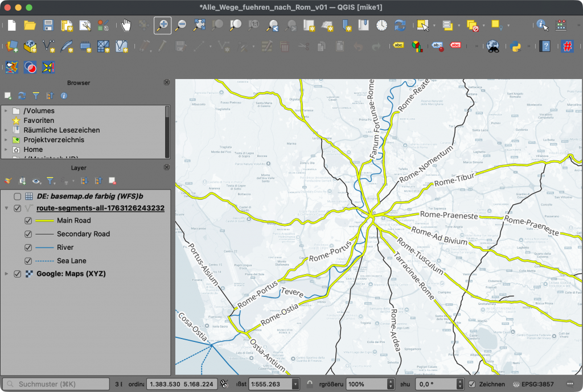583x392 pixels.
Task: Select the Pan Map hand tool
Action: pos(126,25)
